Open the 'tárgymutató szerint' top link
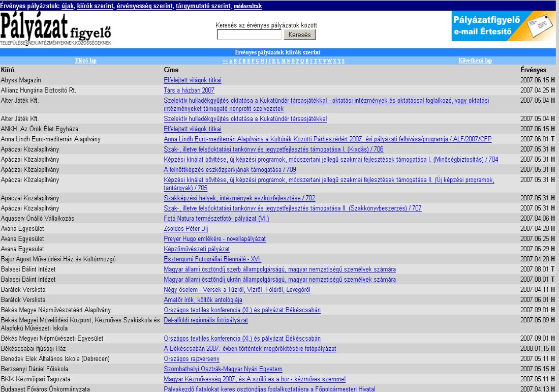Screen dimensions: 559x392 point(203,6)
